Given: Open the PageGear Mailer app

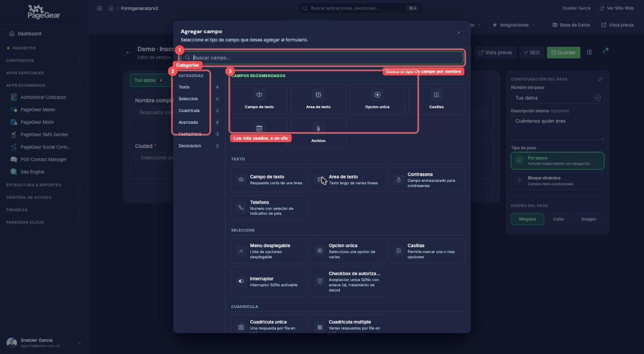Looking at the screenshot, I should point(38,110).
